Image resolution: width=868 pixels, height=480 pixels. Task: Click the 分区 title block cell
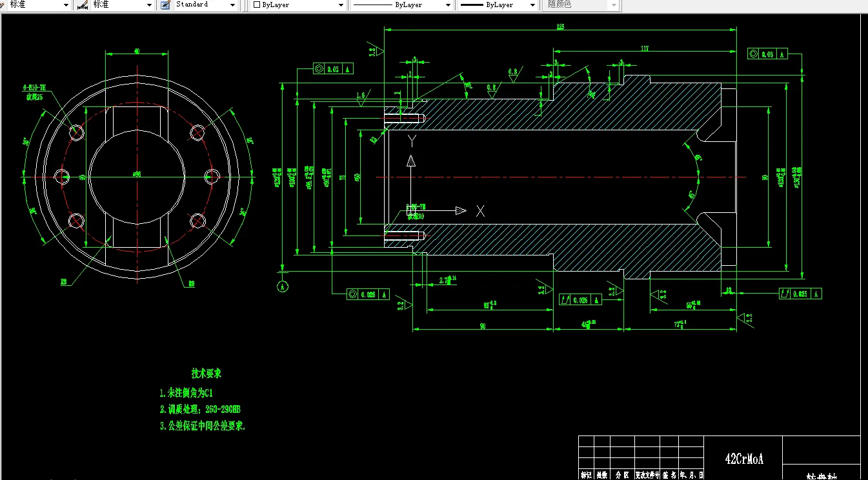pyautogui.click(x=623, y=475)
